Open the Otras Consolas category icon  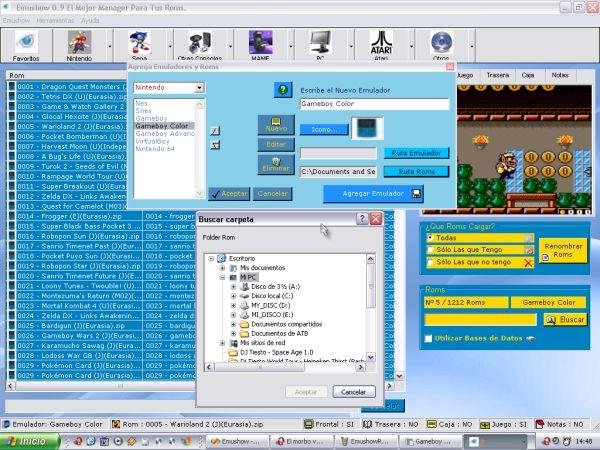tap(200, 45)
